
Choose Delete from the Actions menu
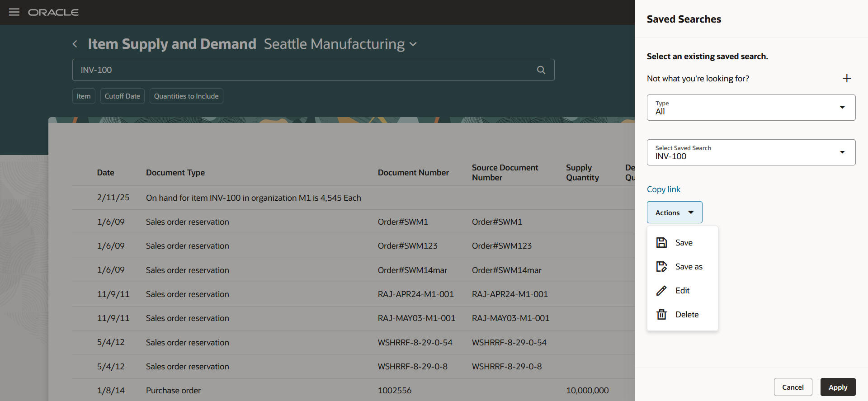(x=687, y=315)
